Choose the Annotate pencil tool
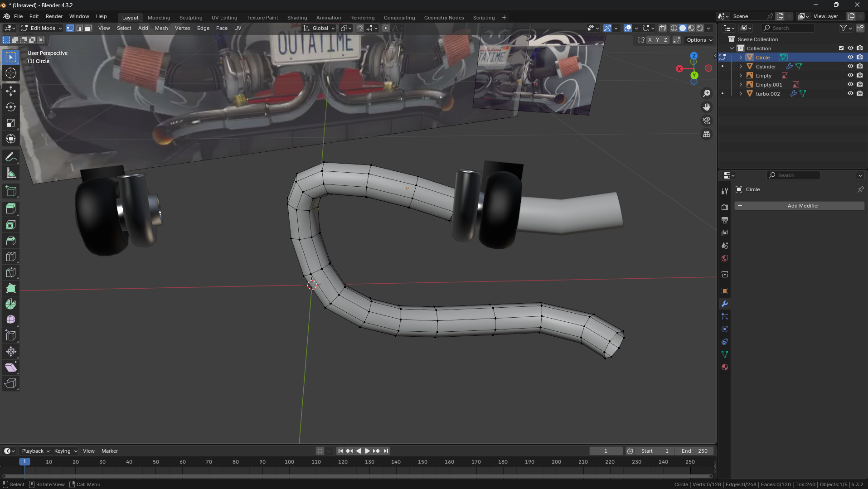 click(11, 157)
